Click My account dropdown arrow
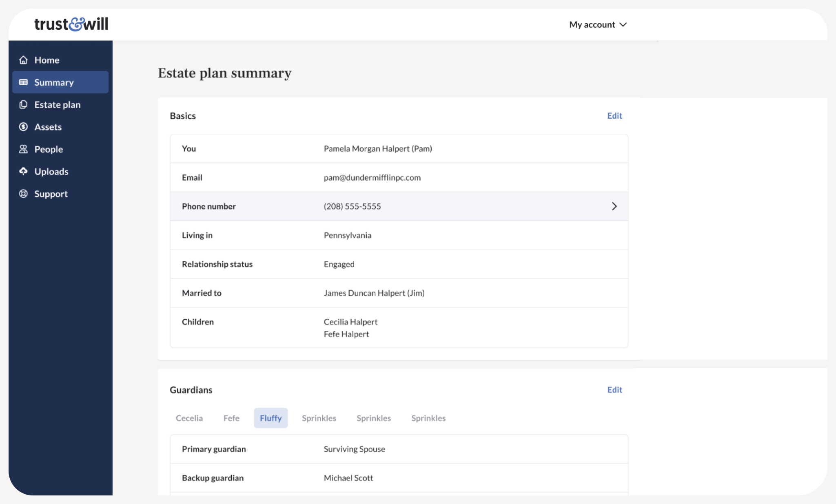The width and height of the screenshot is (836, 504). click(623, 25)
